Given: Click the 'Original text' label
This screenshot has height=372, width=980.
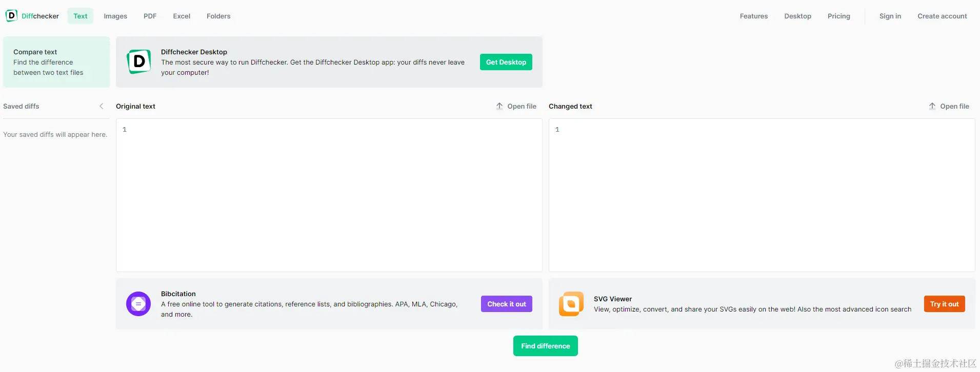Looking at the screenshot, I should [x=135, y=106].
